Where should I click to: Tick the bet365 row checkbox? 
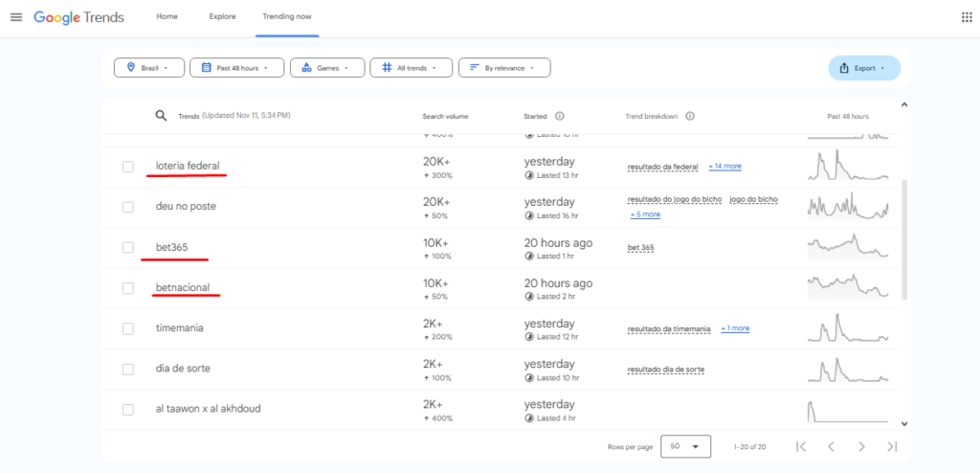click(128, 248)
